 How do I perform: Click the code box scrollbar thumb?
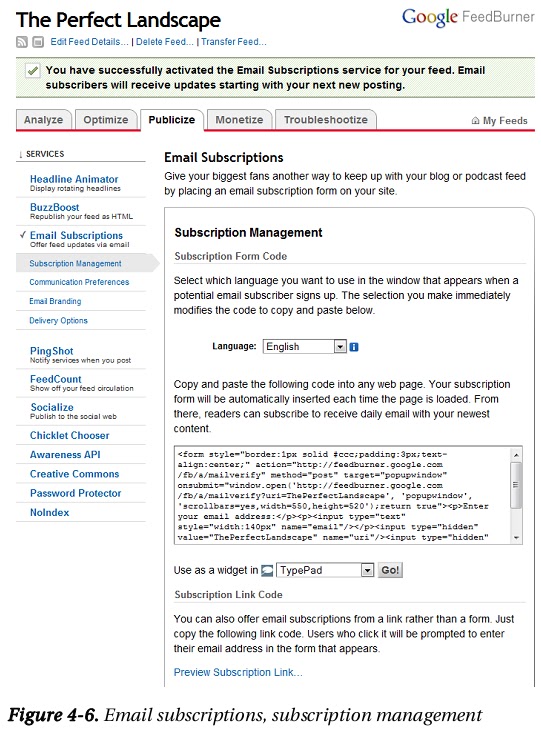(516, 485)
